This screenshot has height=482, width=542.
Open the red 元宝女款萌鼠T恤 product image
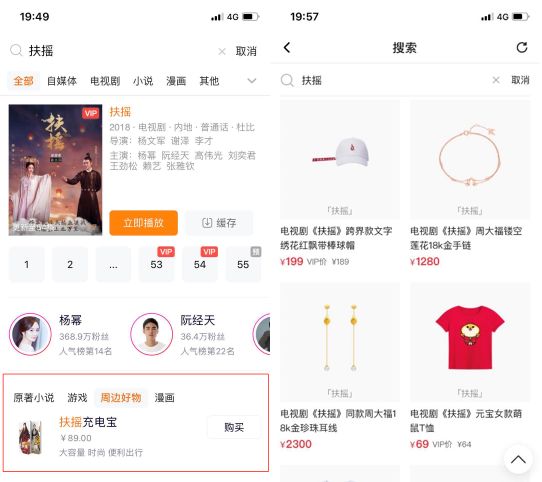(470, 342)
